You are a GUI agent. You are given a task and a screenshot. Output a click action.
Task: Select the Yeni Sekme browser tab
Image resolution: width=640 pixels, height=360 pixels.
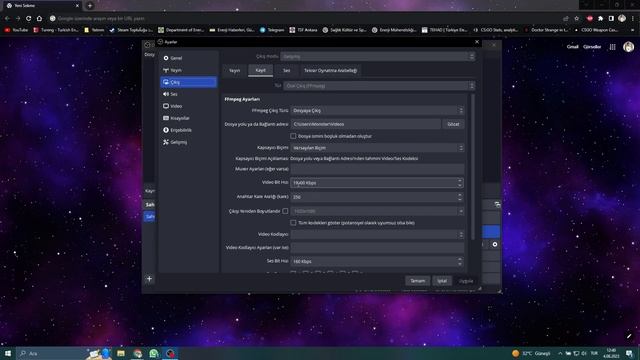(x=42, y=6)
